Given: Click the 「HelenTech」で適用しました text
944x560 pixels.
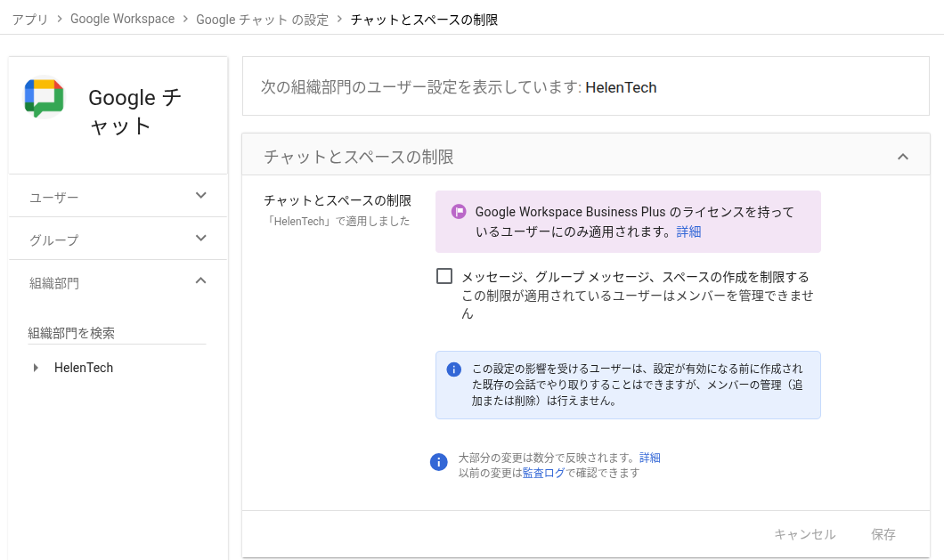Looking at the screenshot, I should [x=338, y=221].
